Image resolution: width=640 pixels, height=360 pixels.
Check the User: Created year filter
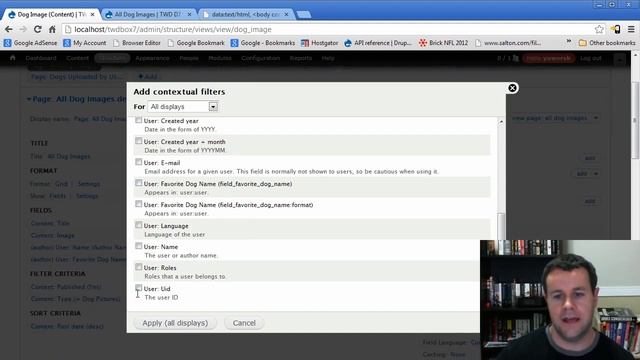point(139,120)
